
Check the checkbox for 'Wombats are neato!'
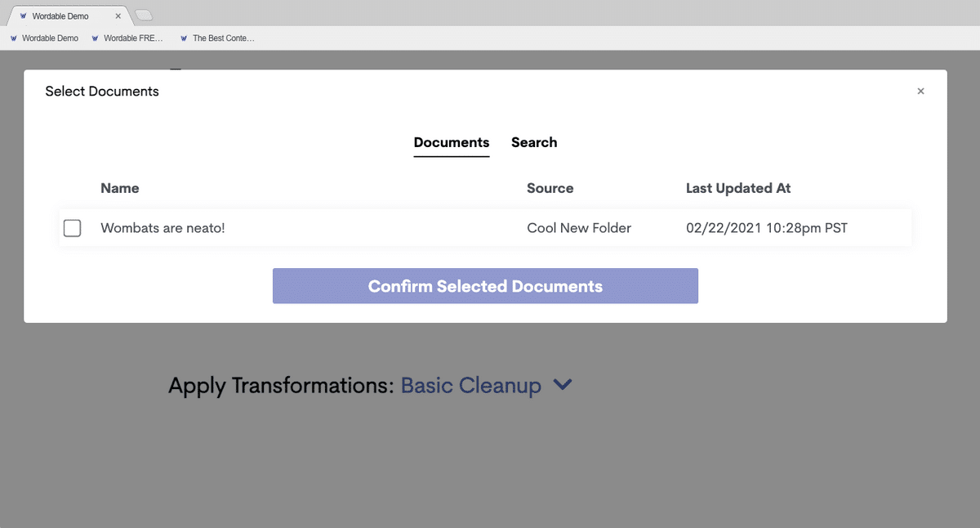pyautogui.click(x=72, y=228)
